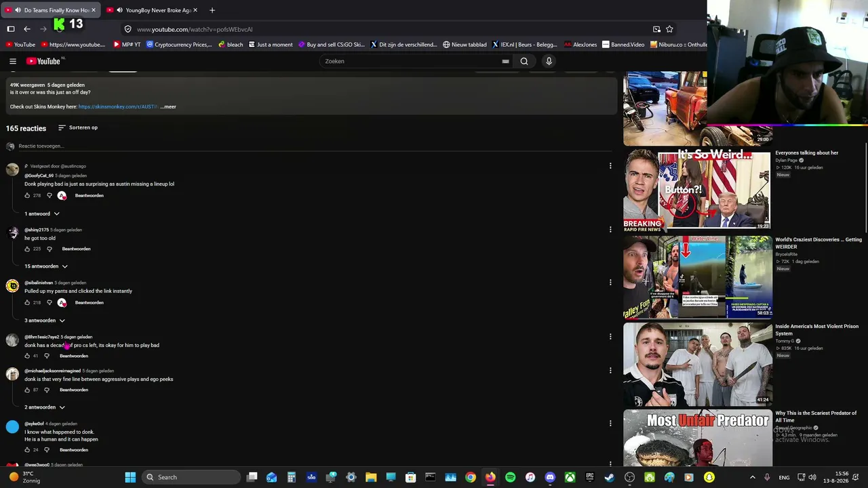868x488 pixels.
Task: Show hidden system tray icons chevron
Action: click(x=752, y=477)
